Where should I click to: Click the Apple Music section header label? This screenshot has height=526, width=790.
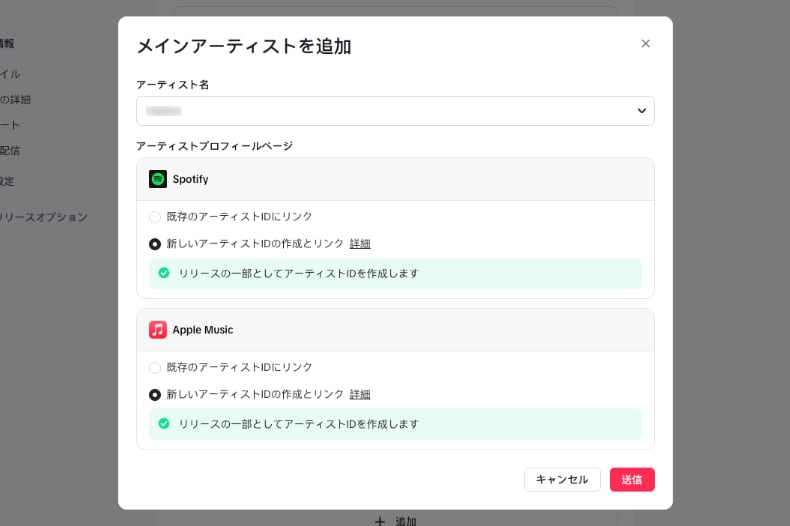[203, 330]
